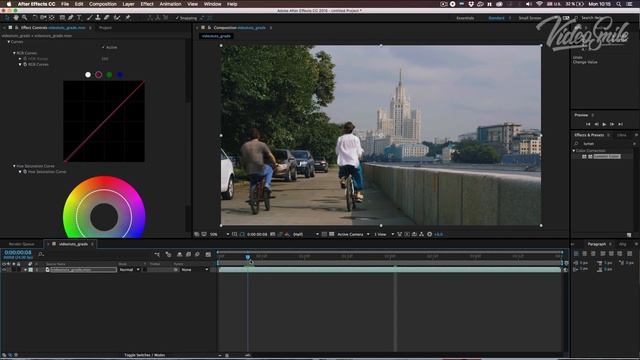Select the blue curve channel circle
The height and width of the screenshot is (360, 640).
(120, 75)
